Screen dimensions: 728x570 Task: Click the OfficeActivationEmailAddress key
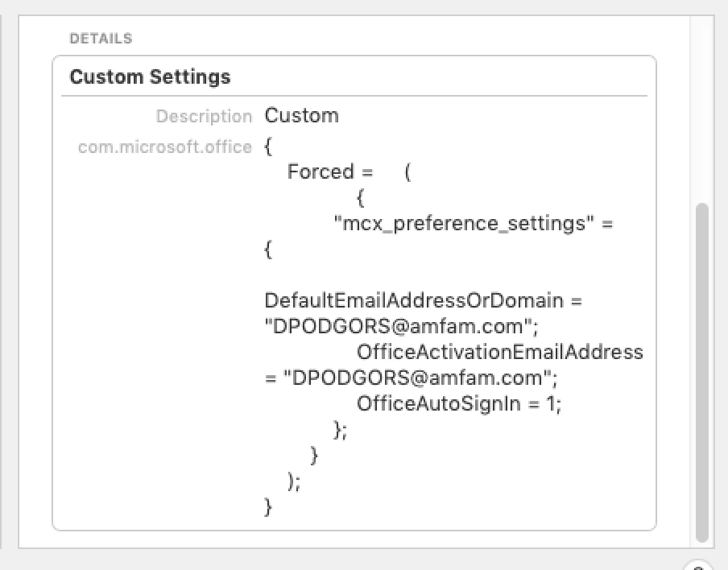point(499,353)
